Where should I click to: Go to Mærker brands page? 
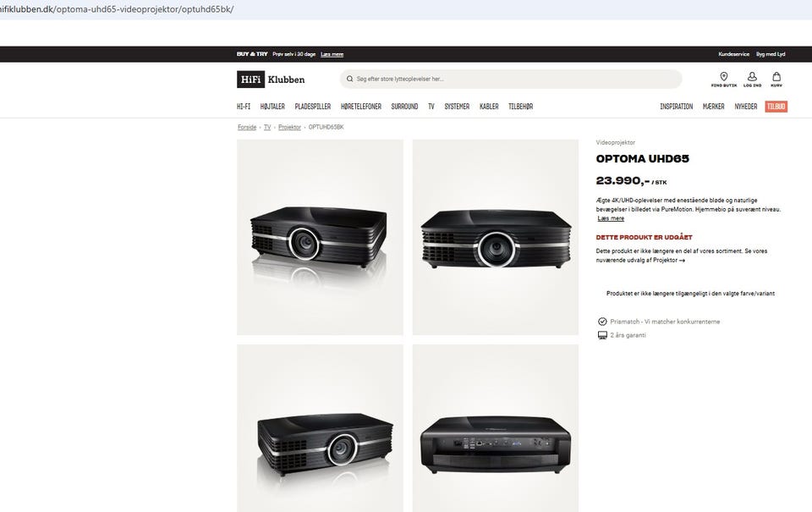713,107
